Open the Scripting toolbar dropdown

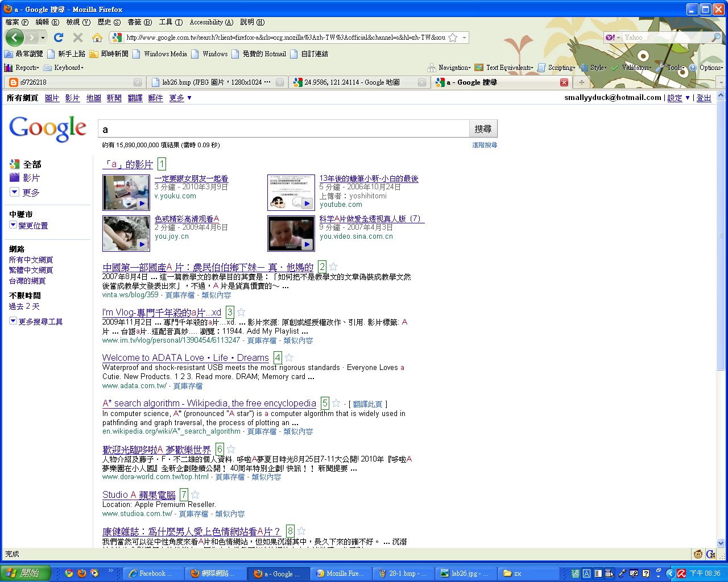pyautogui.click(x=556, y=68)
